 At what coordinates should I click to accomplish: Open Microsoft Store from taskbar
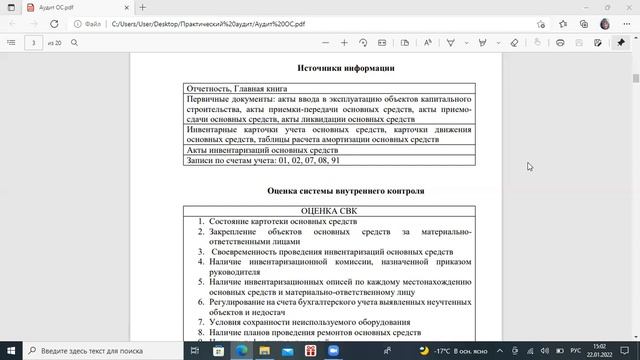pos(218,351)
